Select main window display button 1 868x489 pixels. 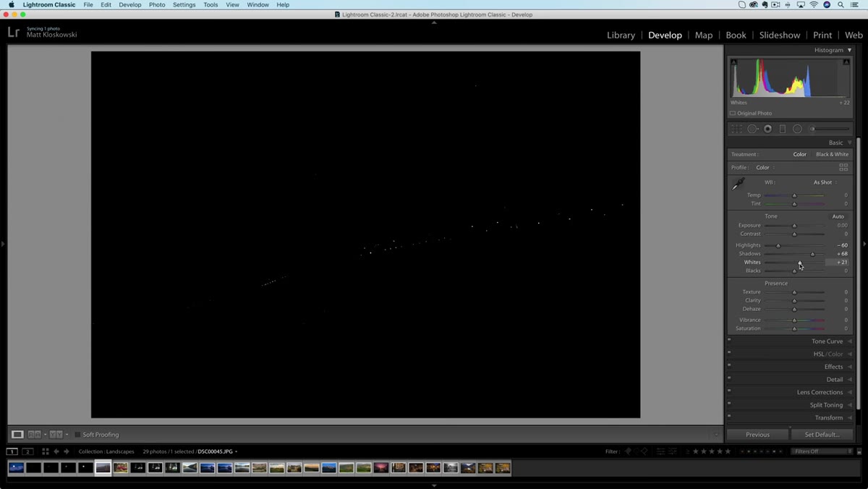pos(12,451)
